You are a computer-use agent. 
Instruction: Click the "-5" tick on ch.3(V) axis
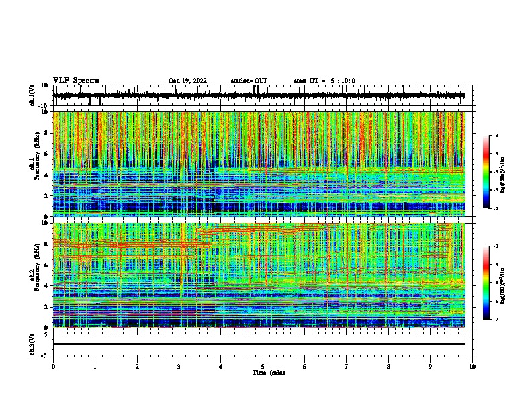[x=46, y=355]
